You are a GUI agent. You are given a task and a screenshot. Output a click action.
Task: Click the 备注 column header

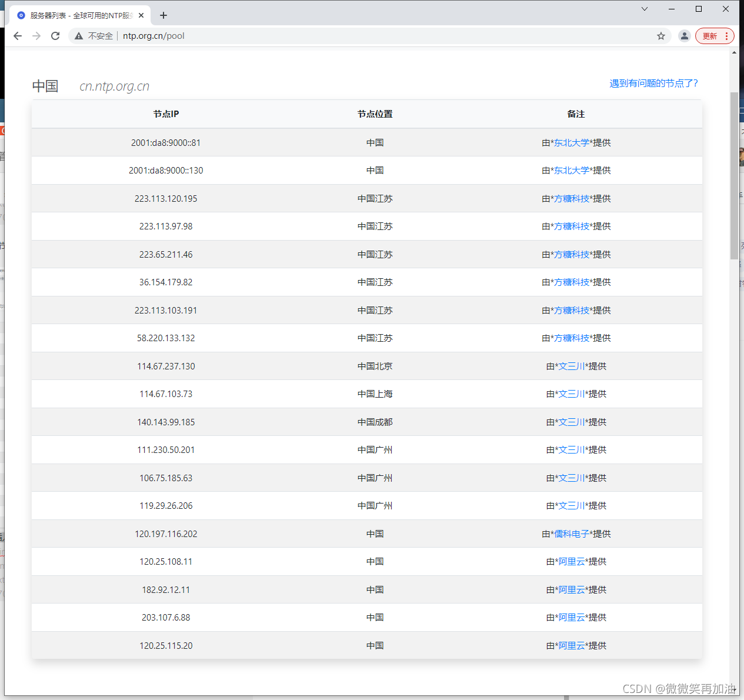(576, 114)
